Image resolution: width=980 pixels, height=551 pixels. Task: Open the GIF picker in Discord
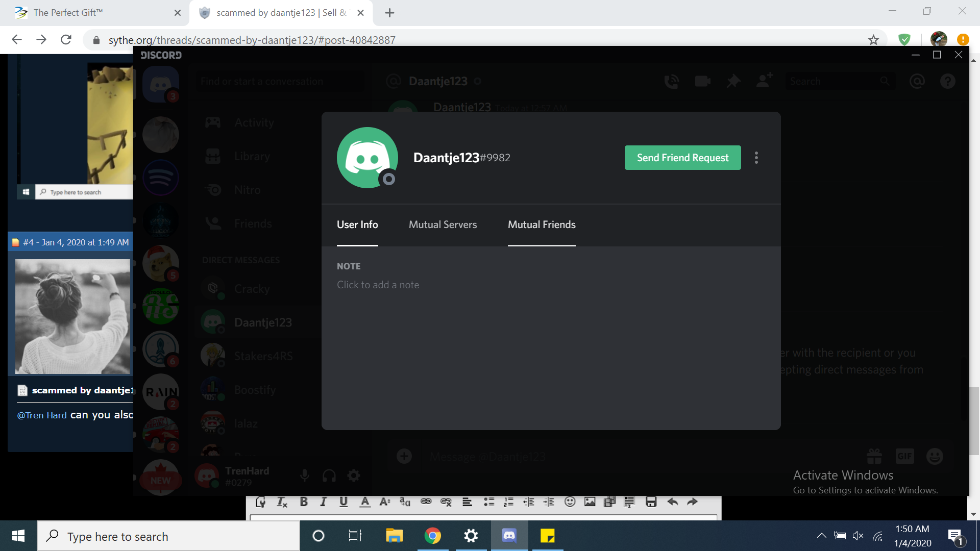click(904, 456)
